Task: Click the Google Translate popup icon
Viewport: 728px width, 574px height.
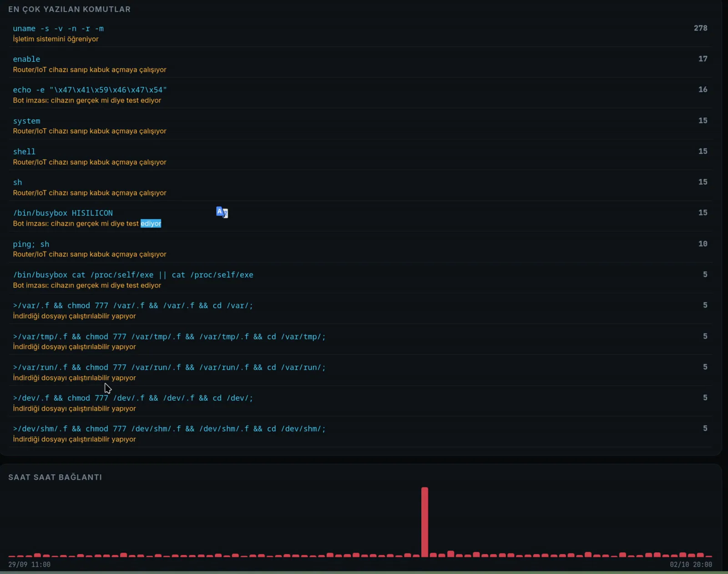Action: point(222,212)
